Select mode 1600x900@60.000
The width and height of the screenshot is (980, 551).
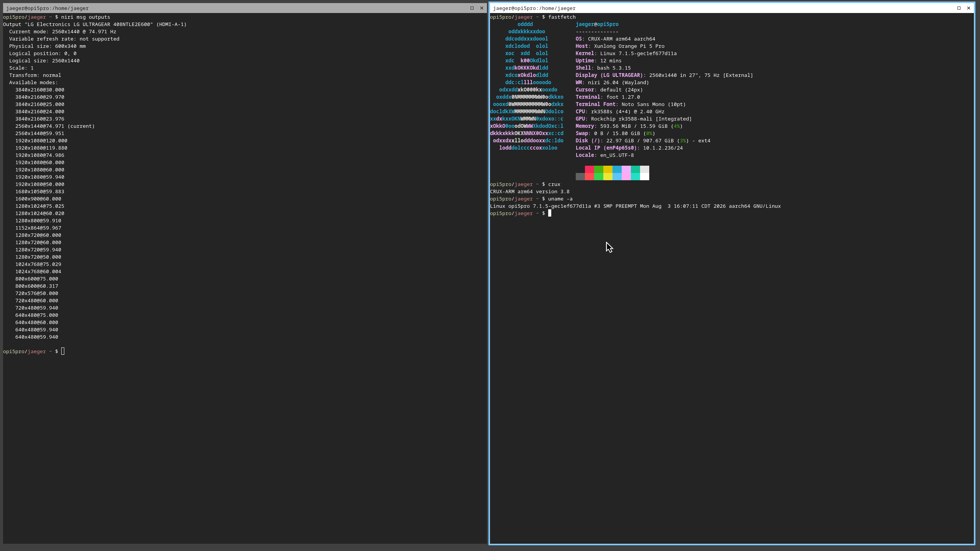tap(38, 199)
